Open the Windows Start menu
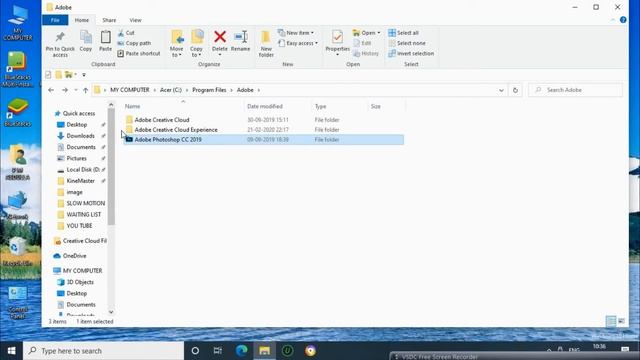 11,351
